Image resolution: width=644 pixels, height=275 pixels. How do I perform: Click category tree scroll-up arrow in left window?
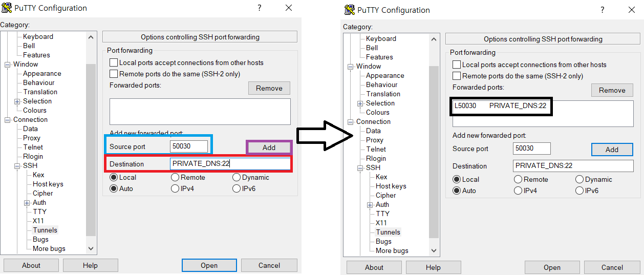(x=91, y=37)
